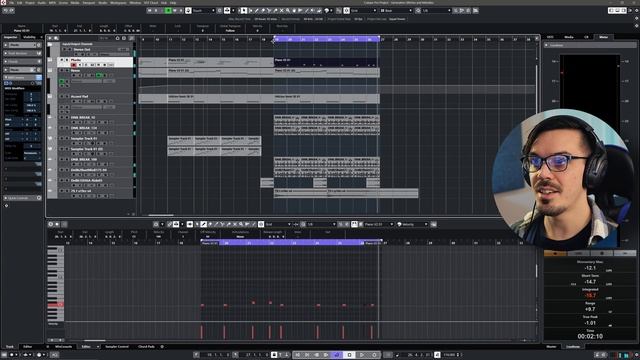
Task: Click the Rewind button in the transport bar
Action: (317, 355)
